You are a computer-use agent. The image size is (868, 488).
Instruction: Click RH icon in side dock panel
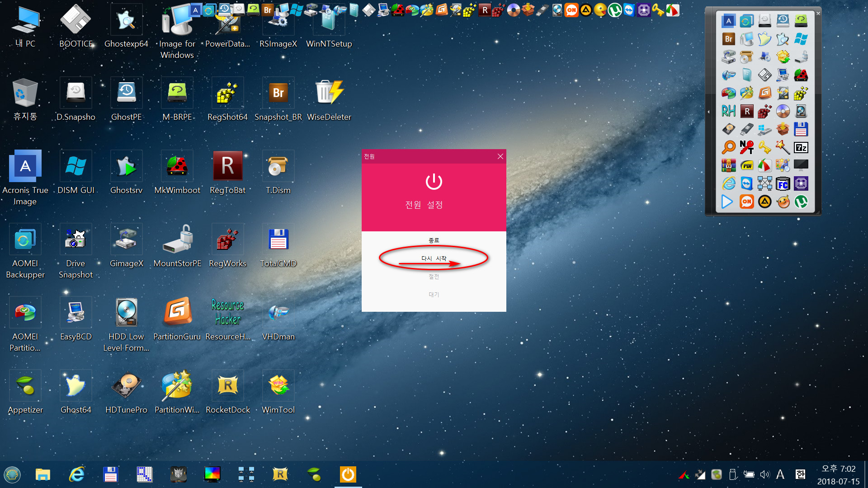point(728,111)
